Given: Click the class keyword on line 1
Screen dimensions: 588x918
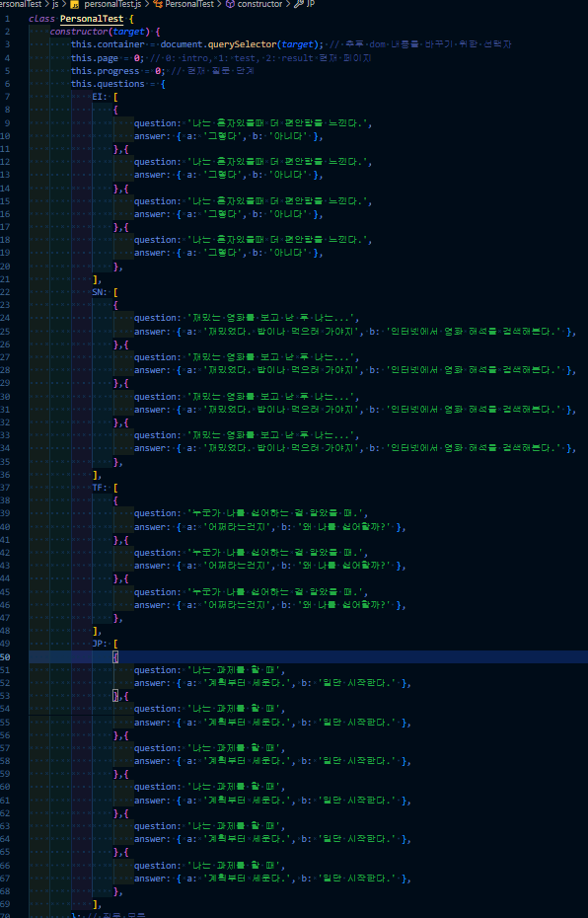Looking at the screenshot, I should point(41,19).
